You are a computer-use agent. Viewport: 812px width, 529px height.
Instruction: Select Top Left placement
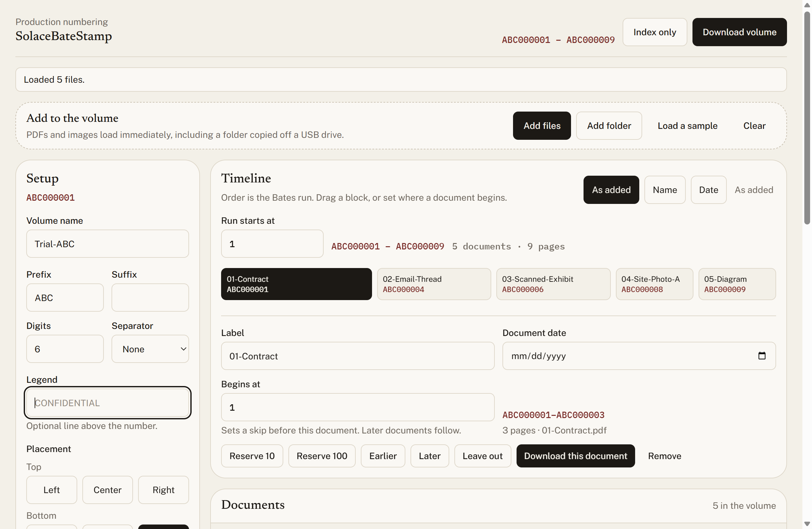tap(52, 490)
